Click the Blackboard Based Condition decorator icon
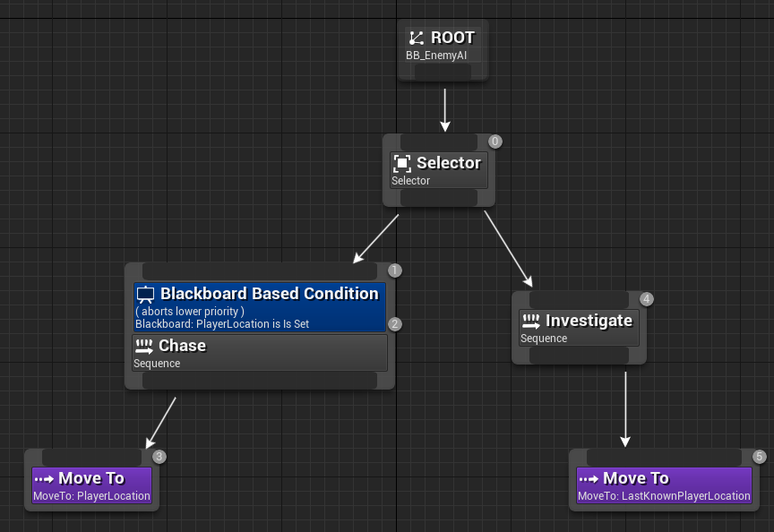The image size is (774, 532). 146,295
